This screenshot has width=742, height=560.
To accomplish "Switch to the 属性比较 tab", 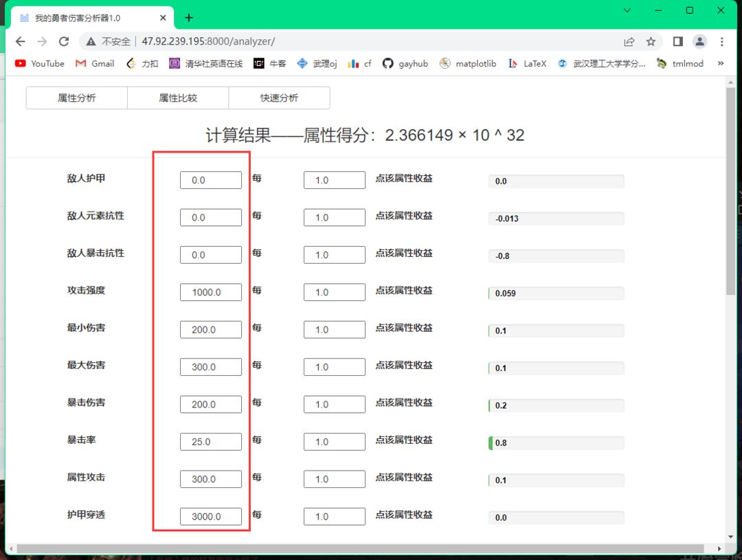I will tap(178, 98).
